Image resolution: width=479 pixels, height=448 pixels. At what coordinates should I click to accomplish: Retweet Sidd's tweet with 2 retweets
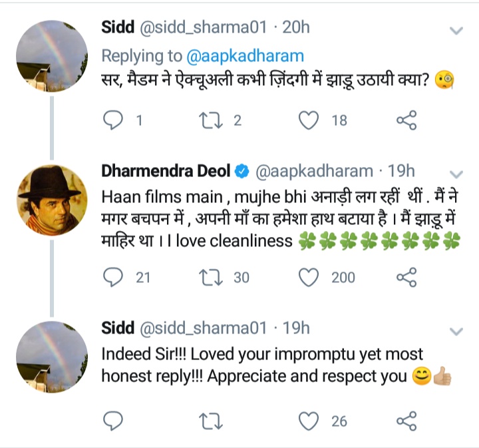212,120
